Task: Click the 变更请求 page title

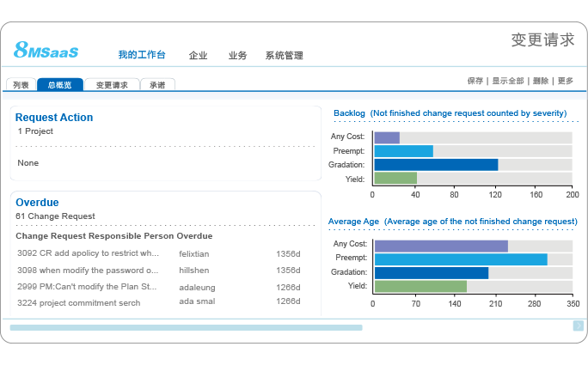Action: (542, 40)
